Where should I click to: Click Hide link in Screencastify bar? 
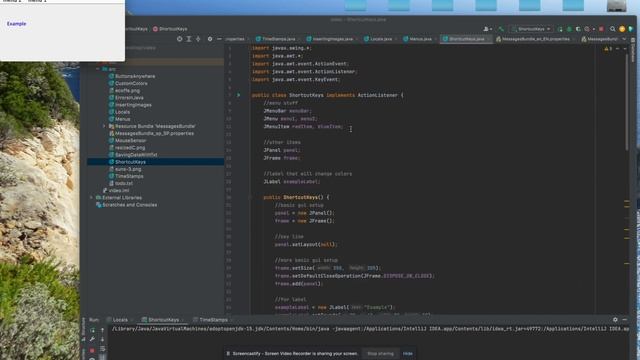(407, 353)
